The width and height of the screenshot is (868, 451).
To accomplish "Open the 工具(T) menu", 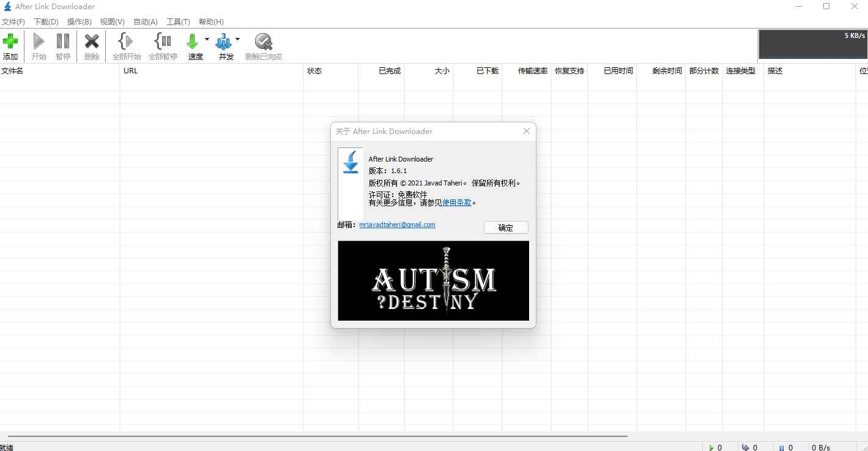I will [x=178, y=21].
